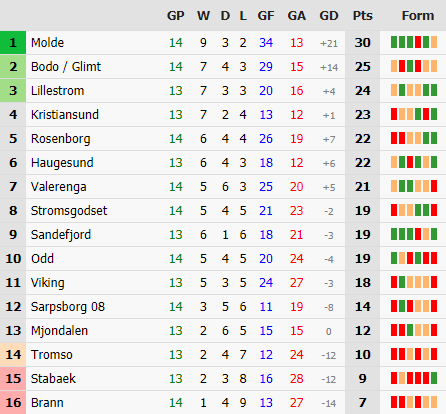Screen dimensions: 446x414
Task: Open the Haugesund team link
Action: tap(62, 163)
